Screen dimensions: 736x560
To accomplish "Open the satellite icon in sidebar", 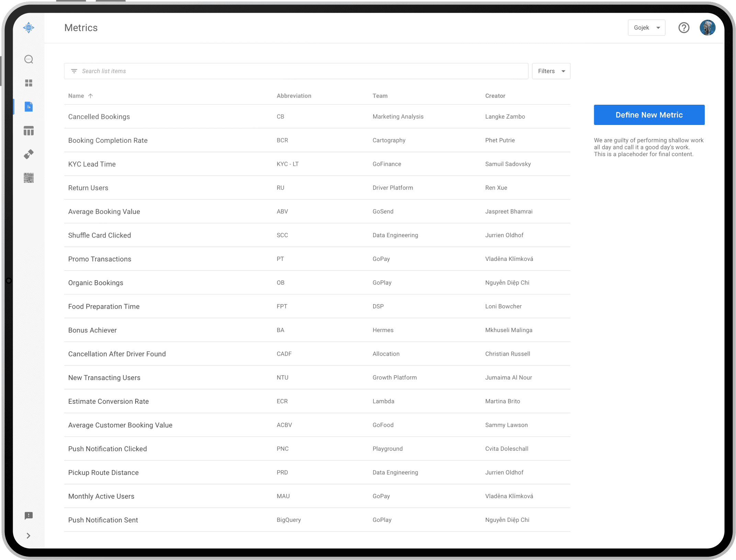I will 29,154.
